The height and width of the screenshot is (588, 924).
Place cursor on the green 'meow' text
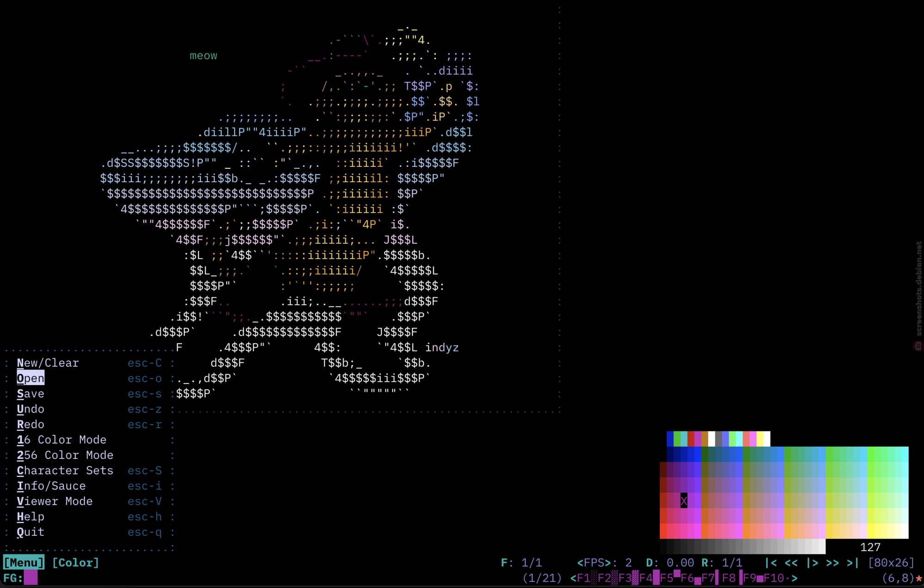click(203, 55)
